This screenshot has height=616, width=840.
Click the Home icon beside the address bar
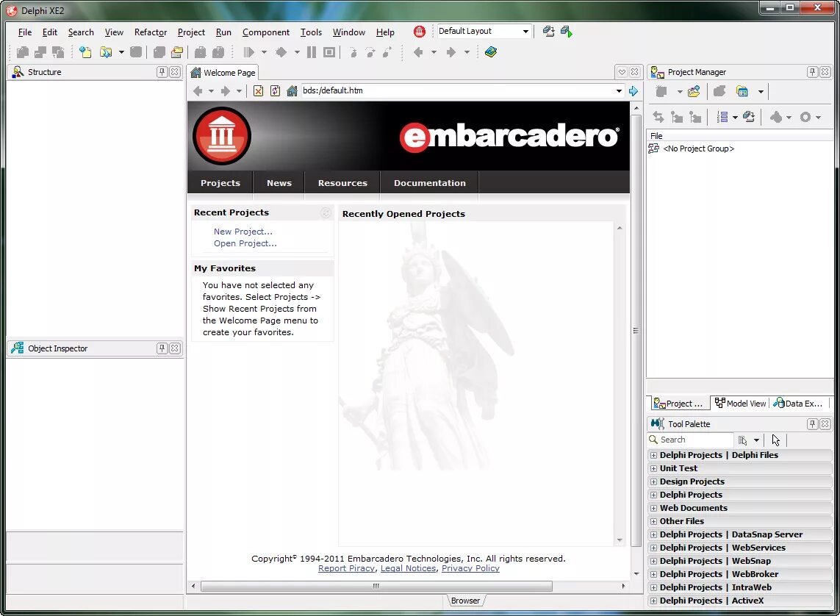click(x=292, y=91)
